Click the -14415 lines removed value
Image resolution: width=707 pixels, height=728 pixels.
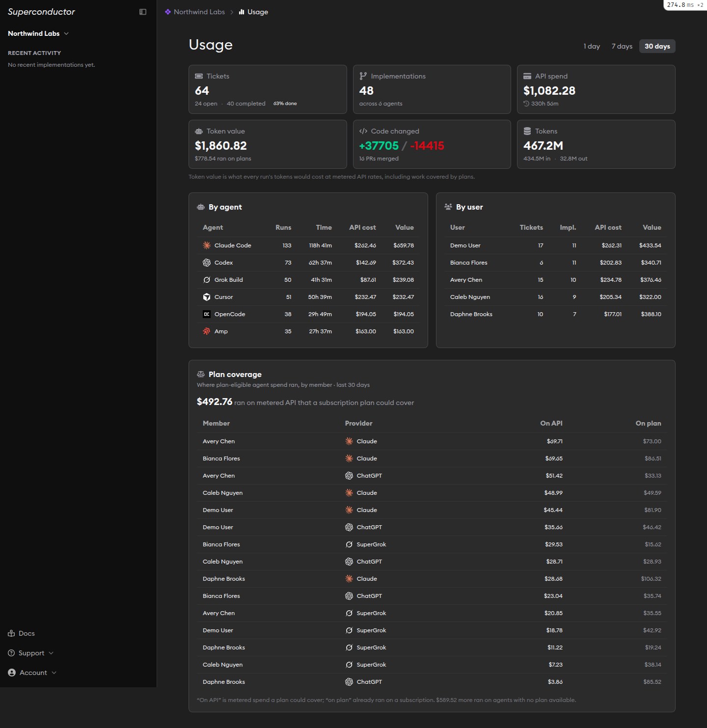pos(427,146)
